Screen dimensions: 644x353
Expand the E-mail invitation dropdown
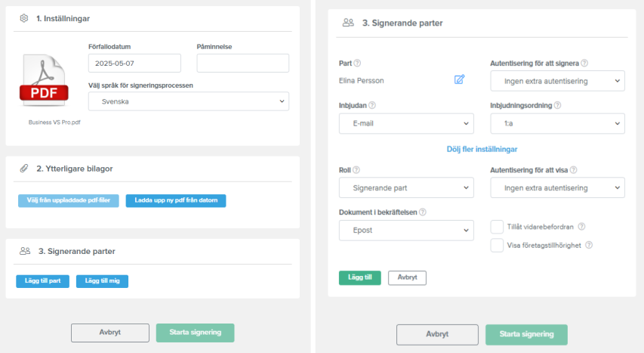point(406,123)
